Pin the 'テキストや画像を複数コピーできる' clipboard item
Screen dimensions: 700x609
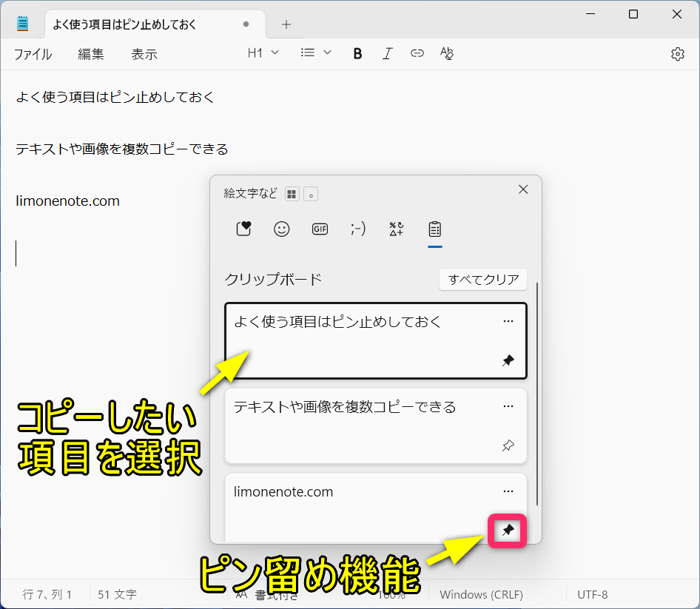pyautogui.click(x=508, y=446)
